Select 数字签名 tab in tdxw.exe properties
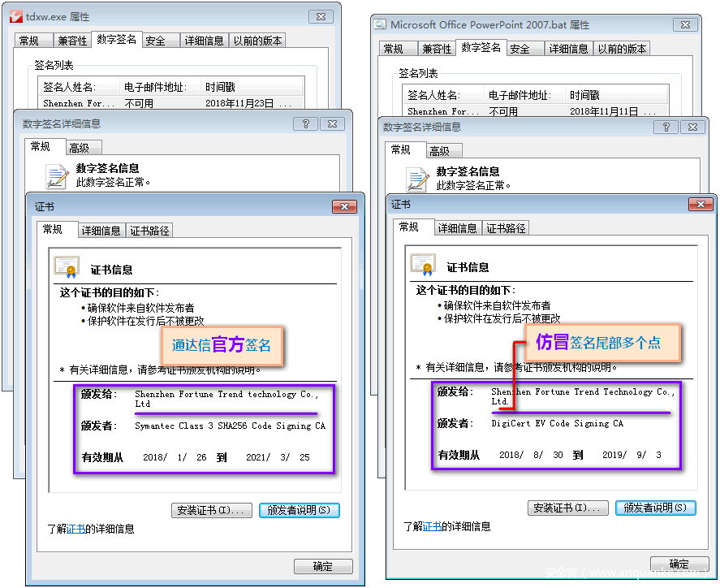This screenshot has height=588, width=720. coord(117,40)
